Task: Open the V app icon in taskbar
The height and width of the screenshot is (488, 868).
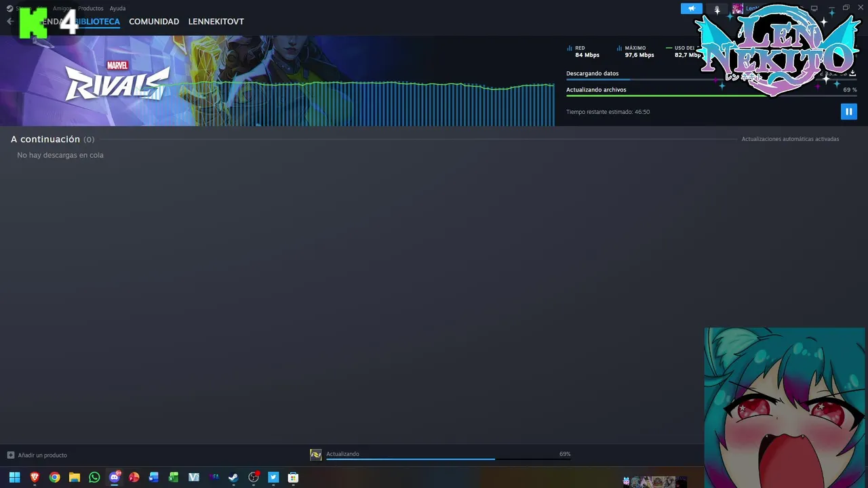Action: pyautogui.click(x=194, y=477)
